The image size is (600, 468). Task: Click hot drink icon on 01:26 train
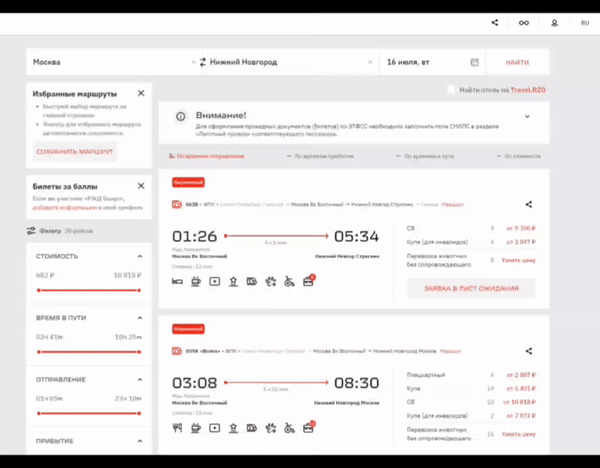pos(196,282)
